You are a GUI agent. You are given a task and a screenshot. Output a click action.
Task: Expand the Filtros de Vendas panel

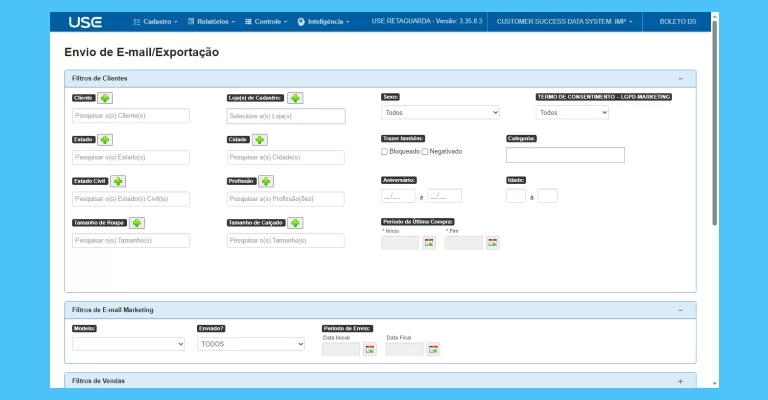(x=680, y=381)
